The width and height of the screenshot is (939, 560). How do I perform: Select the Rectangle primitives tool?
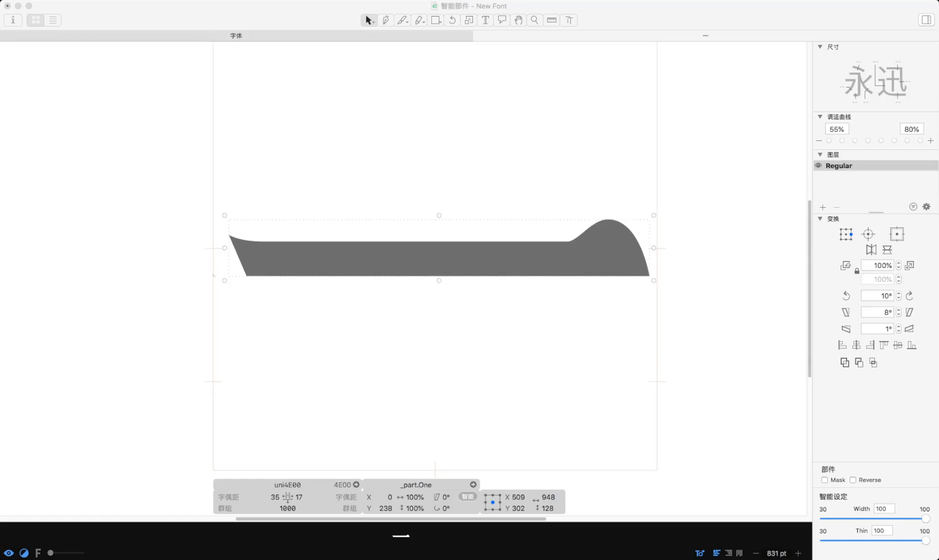tap(435, 20)
